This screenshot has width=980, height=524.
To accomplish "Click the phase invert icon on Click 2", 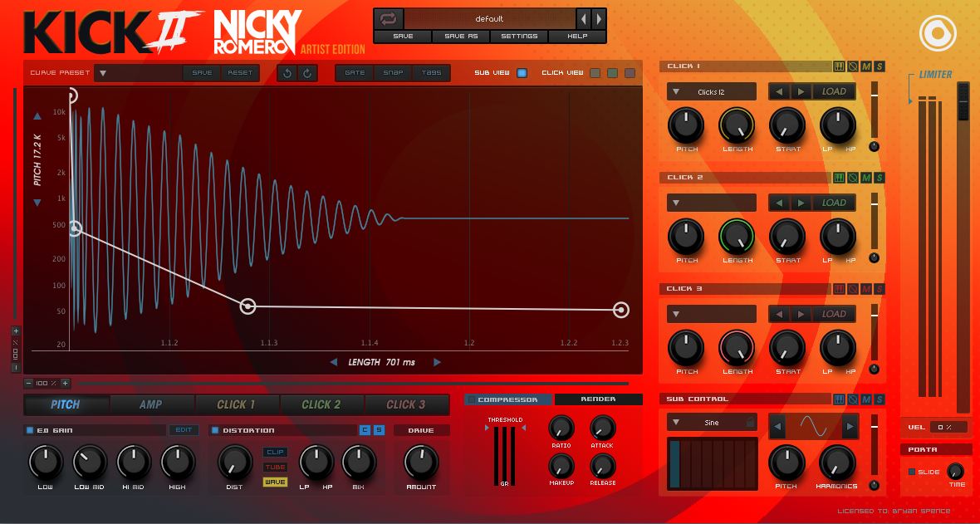I will pos(852,178).
